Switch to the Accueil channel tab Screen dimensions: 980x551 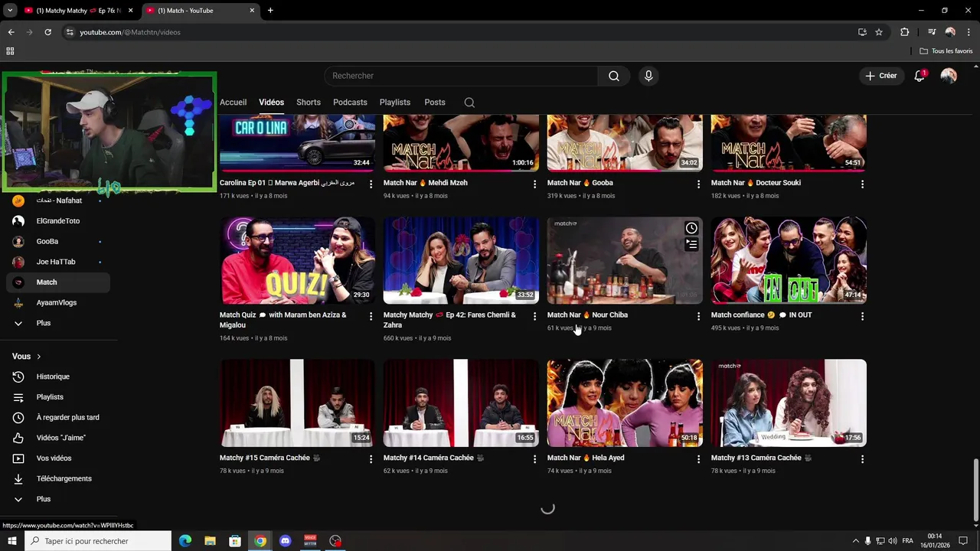pos(233,103)
